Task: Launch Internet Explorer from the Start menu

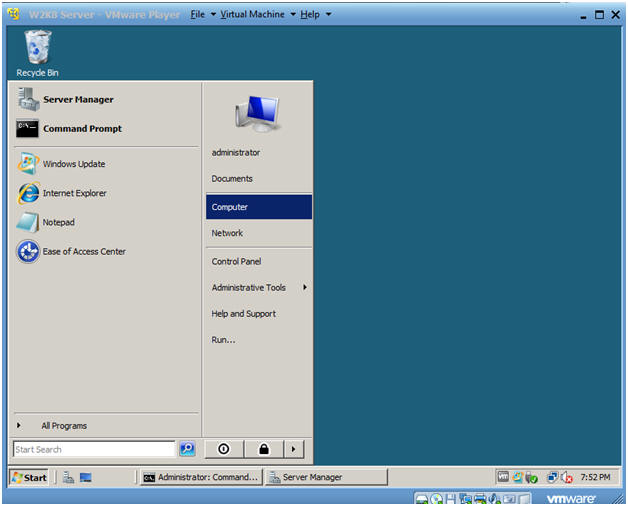Action: point(106,193)
